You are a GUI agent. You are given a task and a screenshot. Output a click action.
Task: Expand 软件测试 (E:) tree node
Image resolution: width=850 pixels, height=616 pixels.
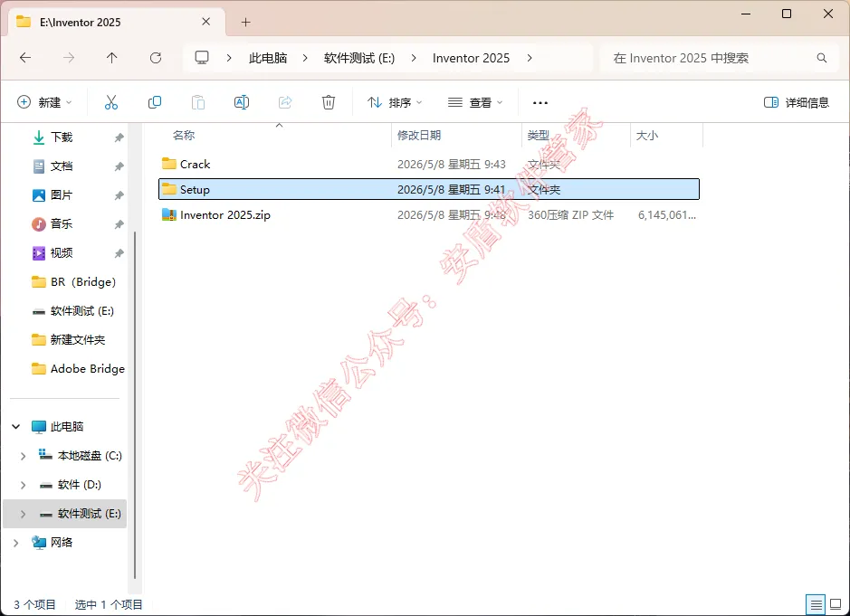coord(24,514)
